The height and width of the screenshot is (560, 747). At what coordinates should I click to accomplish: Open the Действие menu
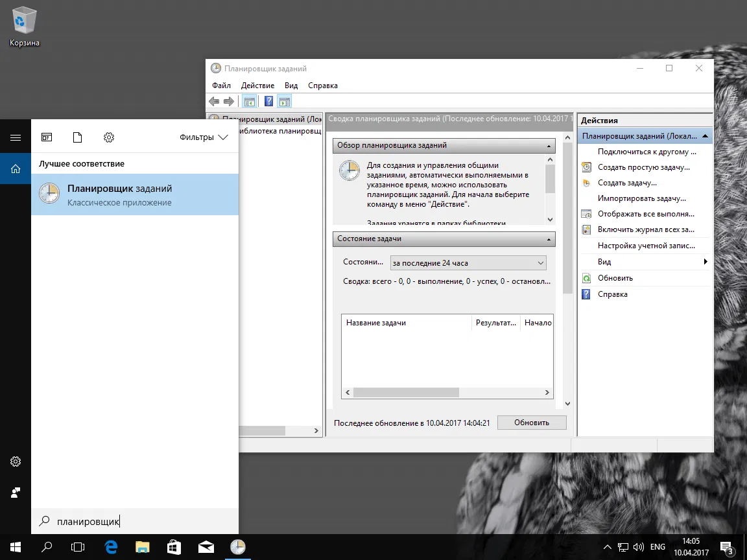tap(257, 86)
